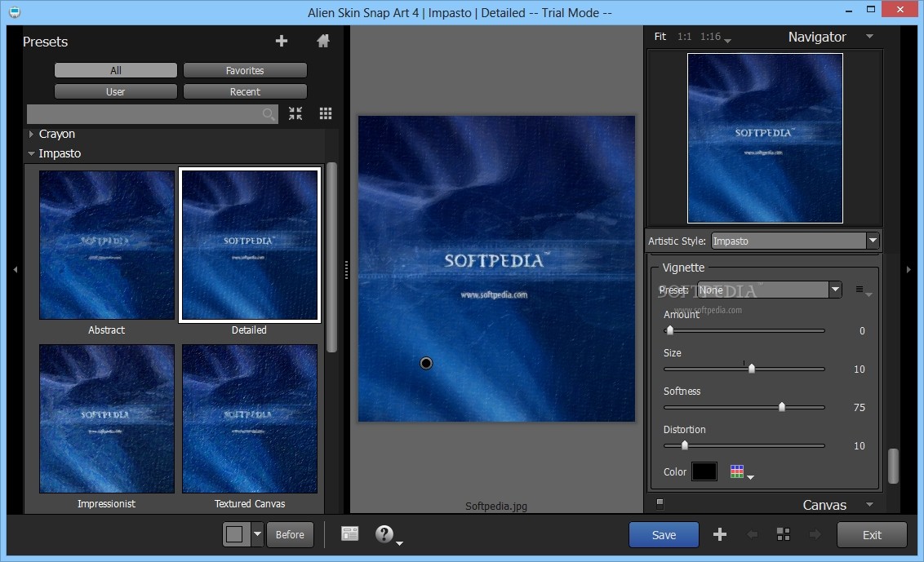This screenshot has height=562, width=924.
Task: Click the plus icon next to Save
Action: pyautogui.click(x=719, y=534)
